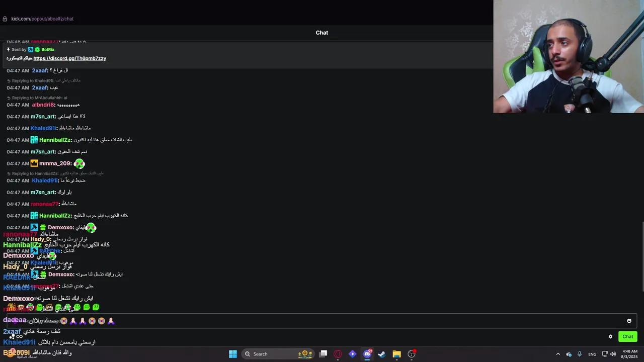This screenshot has height=362, width=644.
Task: Open File Explorer from the taskbar
Action: (396, 354)
